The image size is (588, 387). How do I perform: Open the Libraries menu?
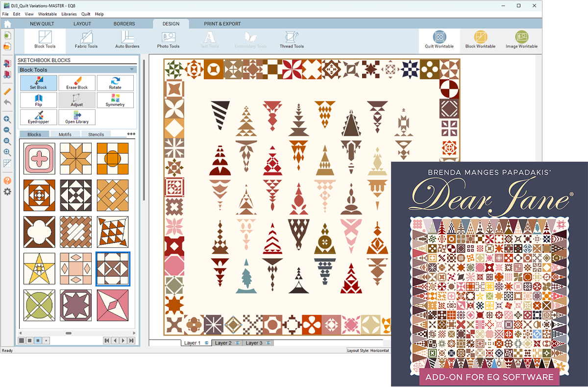pos(69,14)
